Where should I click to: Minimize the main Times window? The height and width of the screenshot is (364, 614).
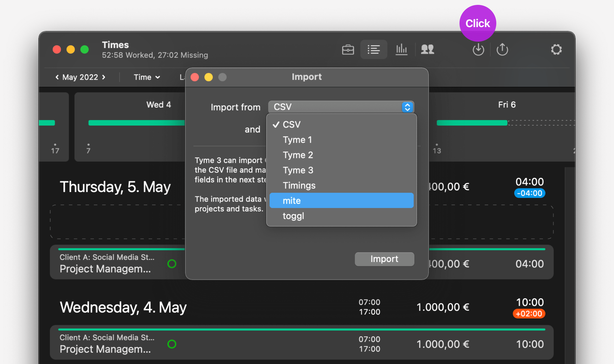pos(71,49)
